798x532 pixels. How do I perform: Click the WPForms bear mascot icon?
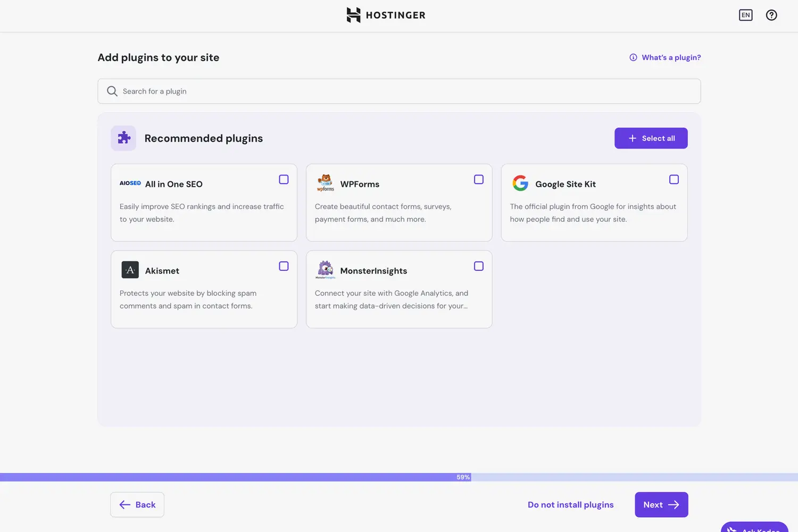[326, 182]
